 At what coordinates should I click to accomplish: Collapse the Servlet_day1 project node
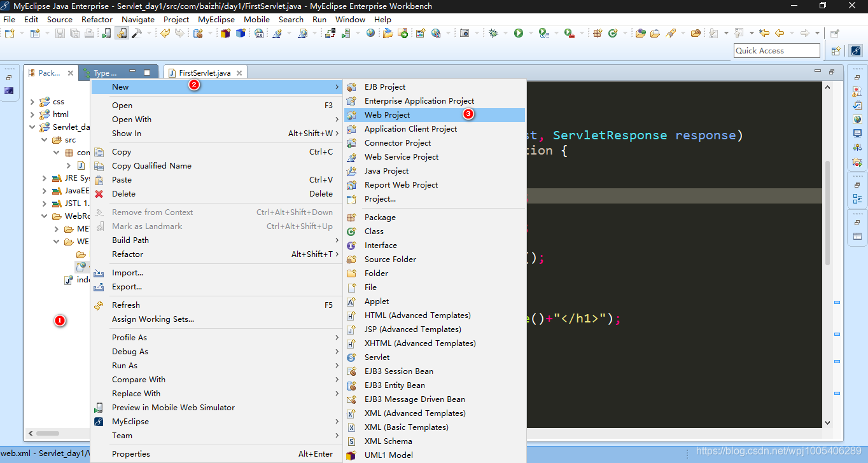32,127
